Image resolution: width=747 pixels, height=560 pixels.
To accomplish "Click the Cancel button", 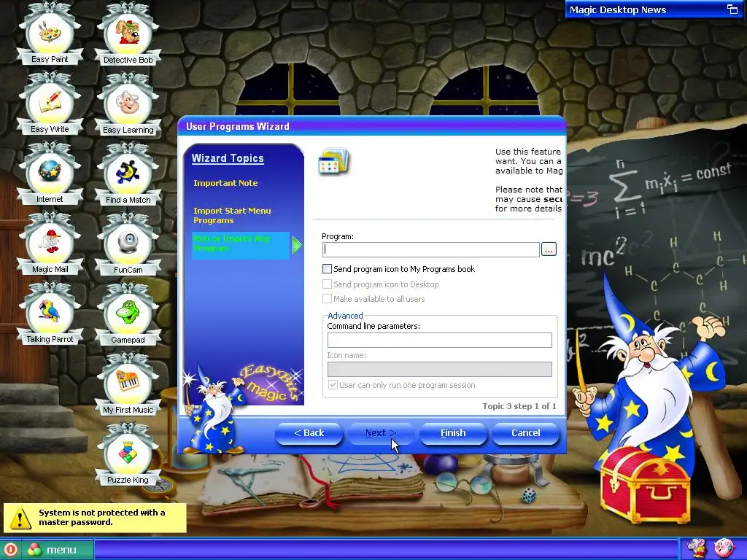I will pyautogui.click(x=525, y=433).
